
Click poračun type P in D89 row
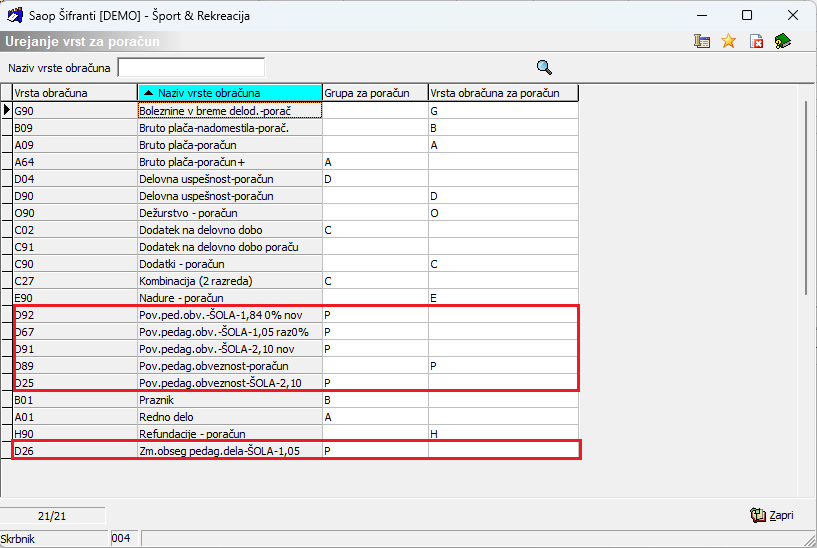503,366
